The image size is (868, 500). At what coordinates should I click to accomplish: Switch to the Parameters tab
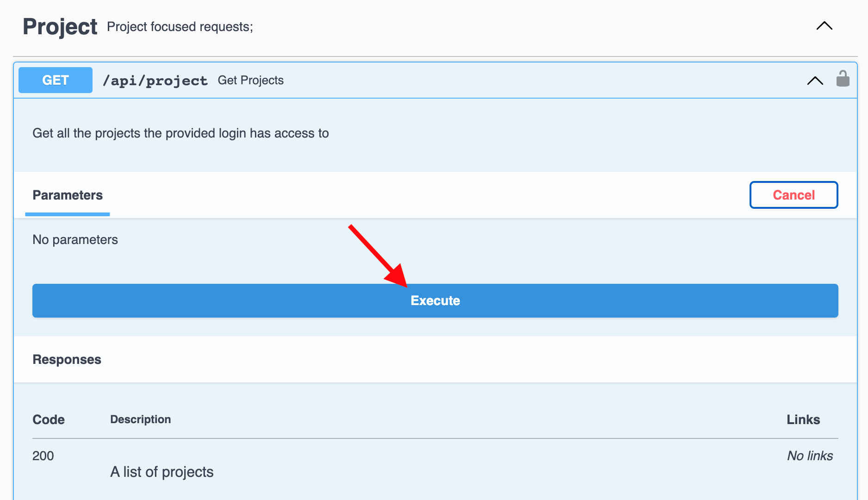click(68, 195)
